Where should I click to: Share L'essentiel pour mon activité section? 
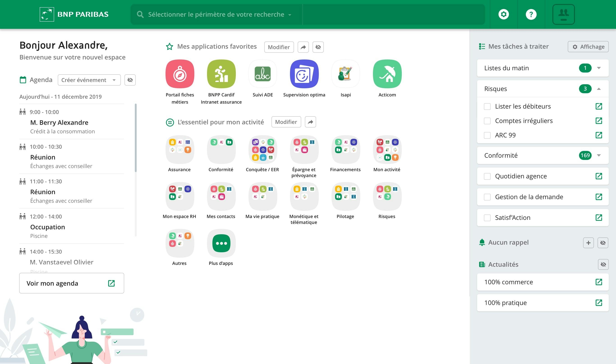pyautogui.click(x=310, y=122)
